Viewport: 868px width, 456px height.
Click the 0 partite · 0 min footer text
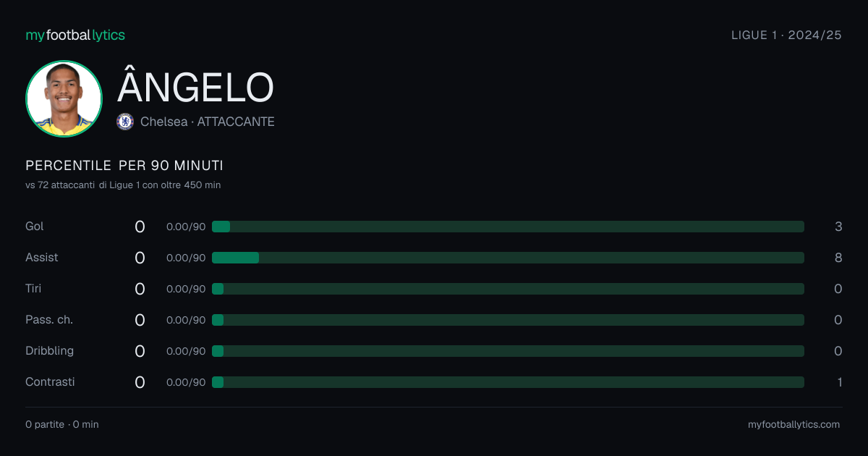pyautogui.click(x=62, y=425)
